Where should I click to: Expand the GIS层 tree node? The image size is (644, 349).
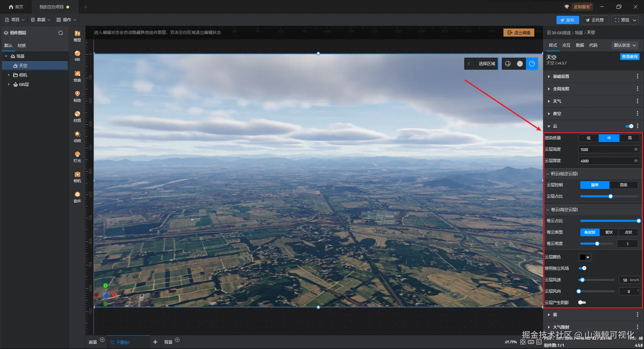pos(9,84)
